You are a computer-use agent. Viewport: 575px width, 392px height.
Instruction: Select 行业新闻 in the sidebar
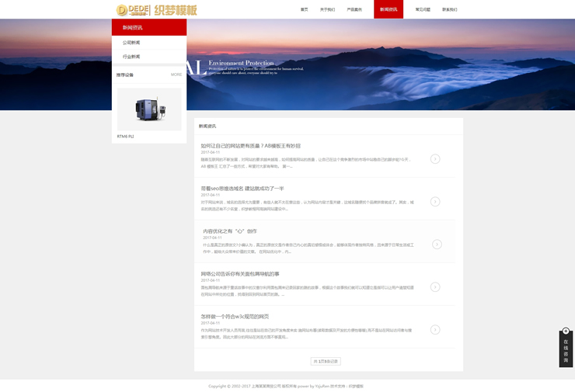132,57
